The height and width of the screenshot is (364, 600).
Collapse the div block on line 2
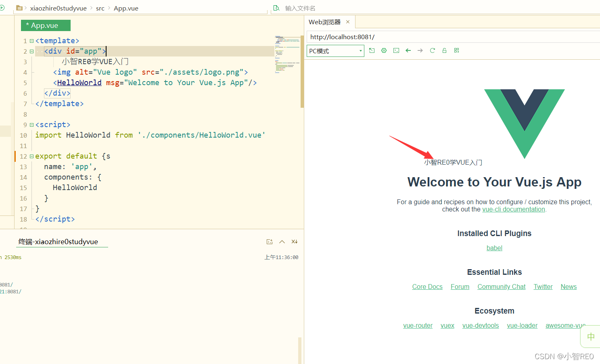(x=31, y=51)
